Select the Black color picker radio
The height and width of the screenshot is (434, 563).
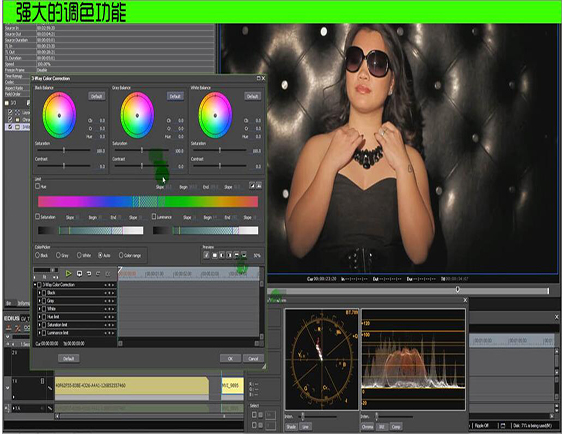[x=37, y=255]
